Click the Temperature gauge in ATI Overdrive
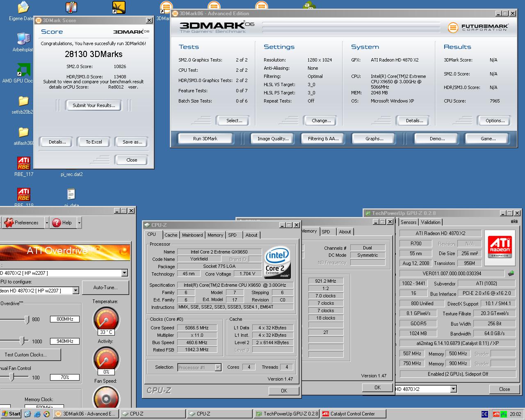 click(106, 319)
